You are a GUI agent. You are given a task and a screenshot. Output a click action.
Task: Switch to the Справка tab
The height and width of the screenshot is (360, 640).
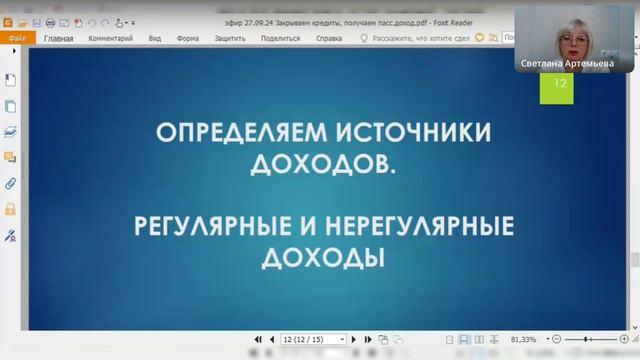point(329,38)
